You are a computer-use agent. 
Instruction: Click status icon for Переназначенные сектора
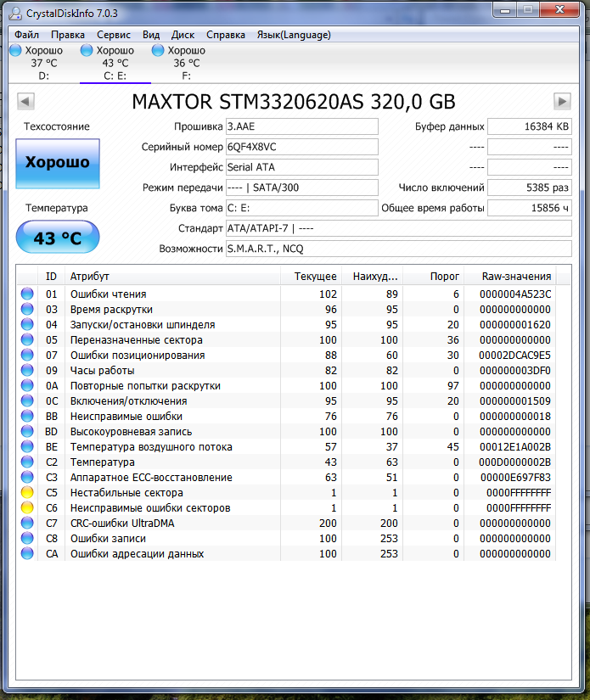click(27, 339)
